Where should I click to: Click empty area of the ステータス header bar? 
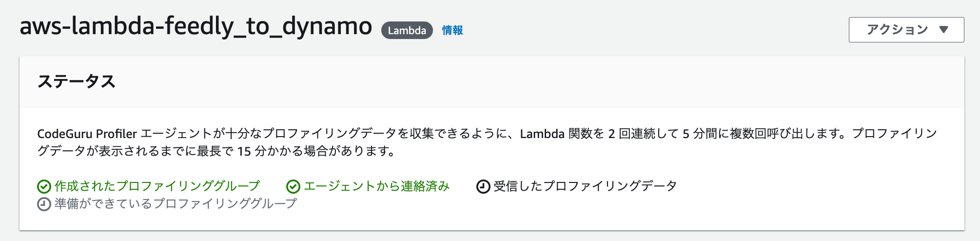tap(536, 81)
